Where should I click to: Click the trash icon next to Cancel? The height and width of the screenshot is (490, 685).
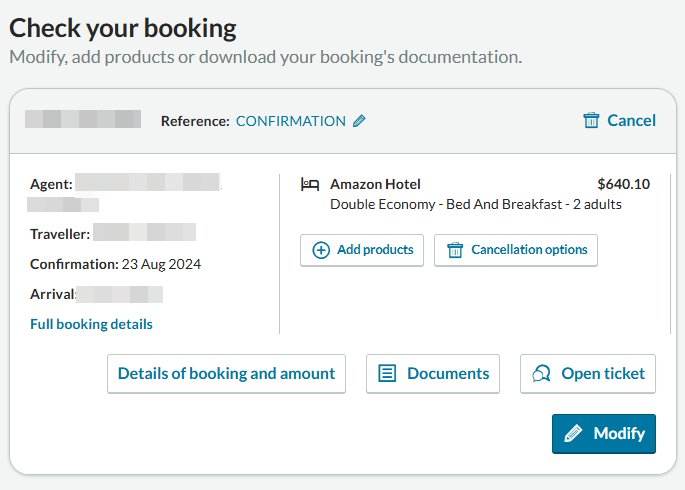[x=591, y=120]
